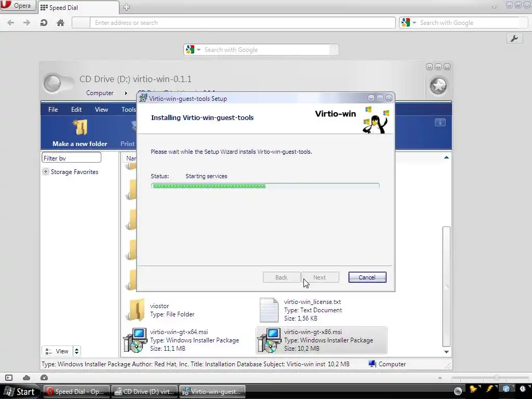Open the View menu in explorer
The image size is (532, 399).
pos(101,109)
